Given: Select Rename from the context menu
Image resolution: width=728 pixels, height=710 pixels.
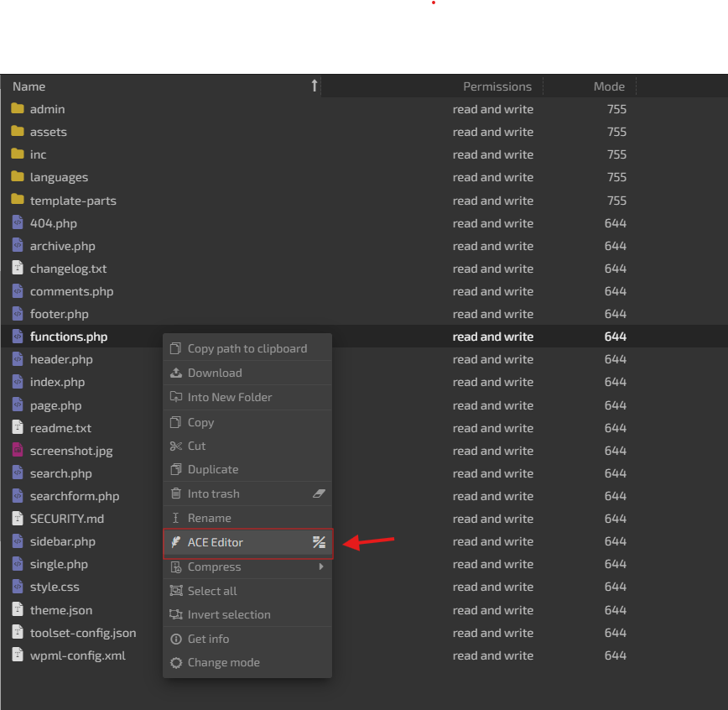Looking at the screenshot, I should (247, 518).
